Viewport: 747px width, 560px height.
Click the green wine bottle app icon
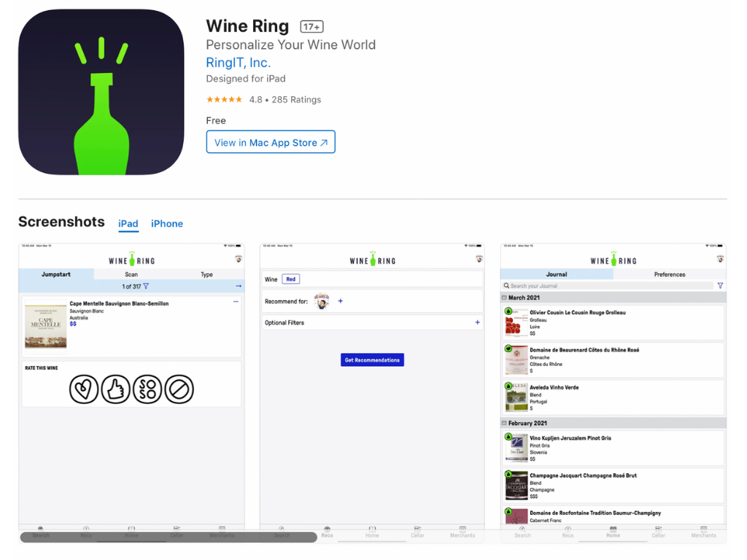[x=101, y=92]
